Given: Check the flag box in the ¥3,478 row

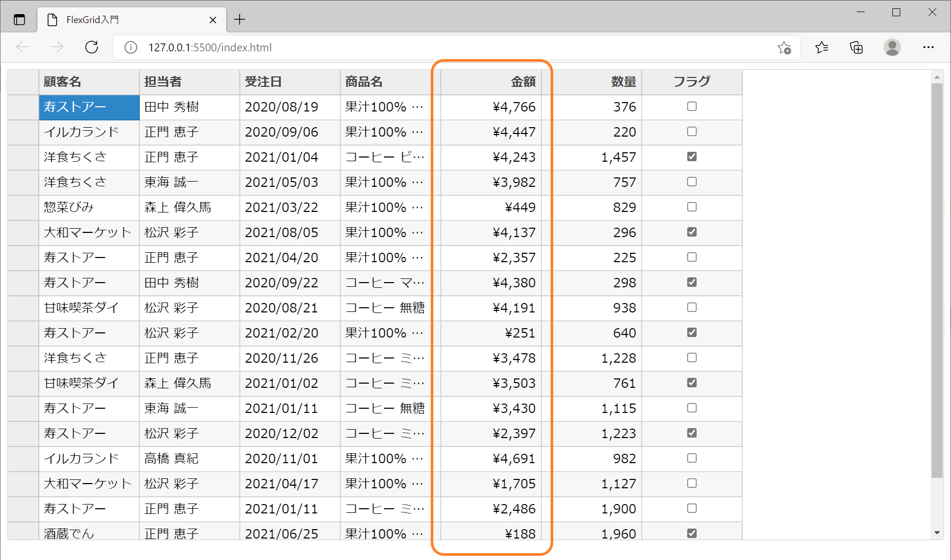Looking at the screenshot, I should point(692,358).
